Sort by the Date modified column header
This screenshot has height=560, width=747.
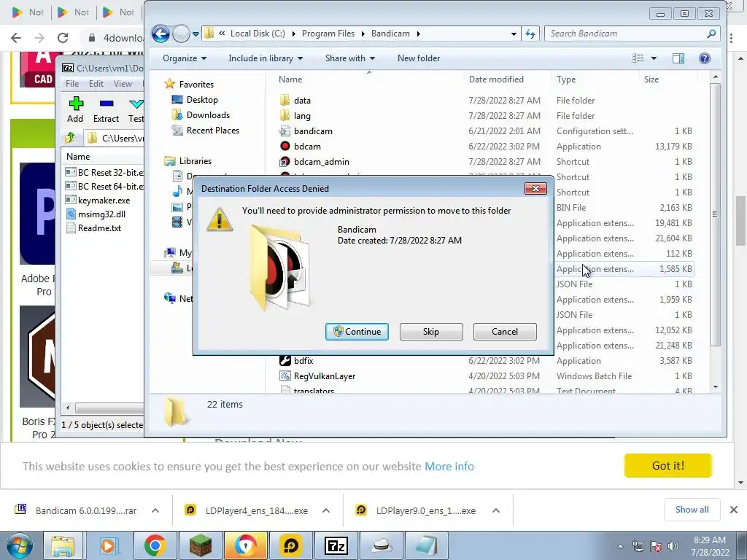click(x=496, y=79)
